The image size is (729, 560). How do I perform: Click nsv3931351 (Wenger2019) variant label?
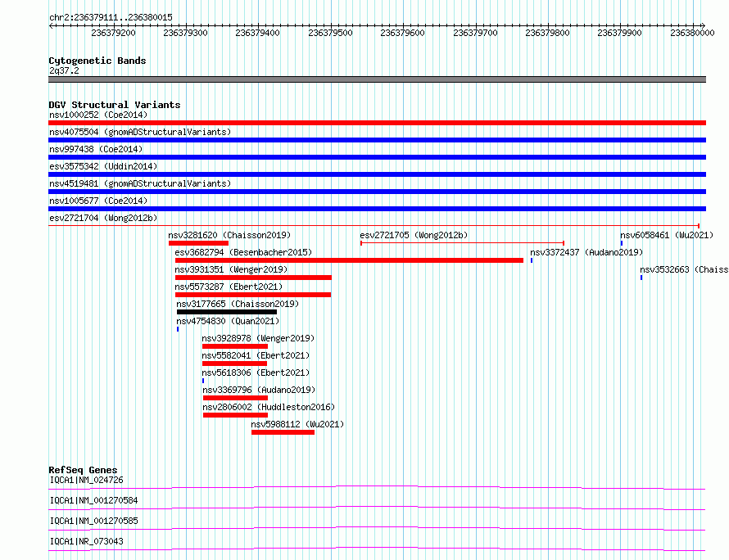[x=231, y=269]
